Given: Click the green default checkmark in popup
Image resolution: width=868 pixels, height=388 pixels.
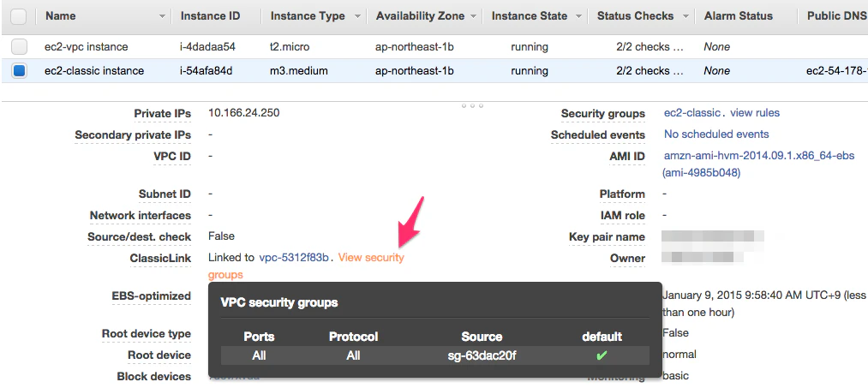Looking at the screenshot, I should 602,355.
